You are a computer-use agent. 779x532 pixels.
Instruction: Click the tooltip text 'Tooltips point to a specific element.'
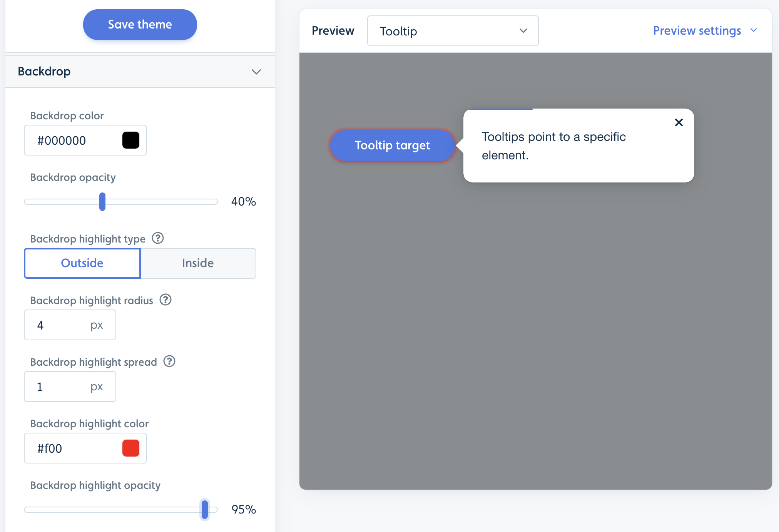(x=553, y=146)
